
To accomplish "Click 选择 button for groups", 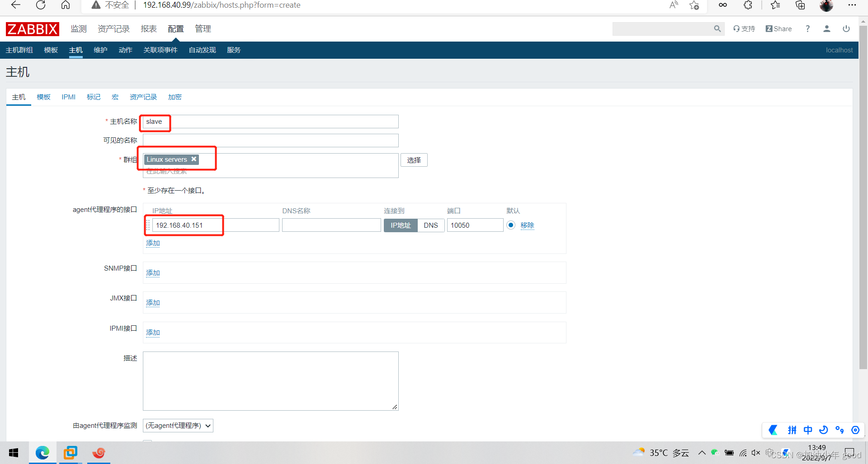I will (414, 160).
